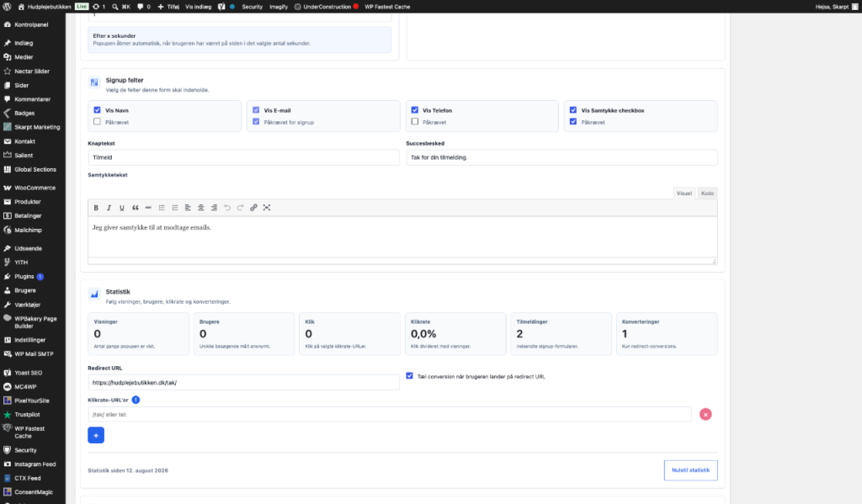Click Vis indlæg in the admin bar
This screenshot has width=862, height=504.
(x=199, y=7)
